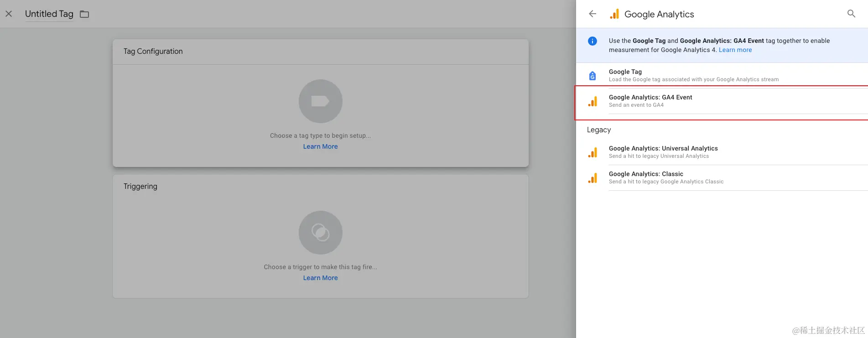Click the Google Analytics logo in panel header

point(614,14)
